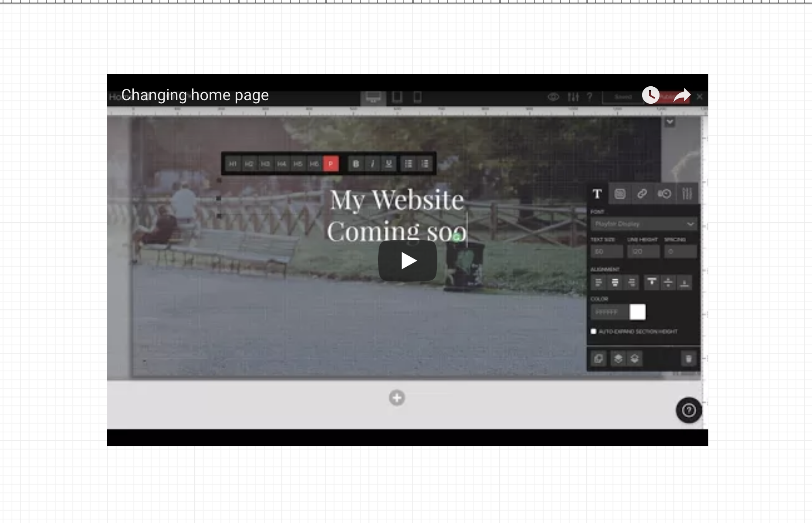Click the Text Size input field
This screenshot has height=523, width=812.
[606, 252]
